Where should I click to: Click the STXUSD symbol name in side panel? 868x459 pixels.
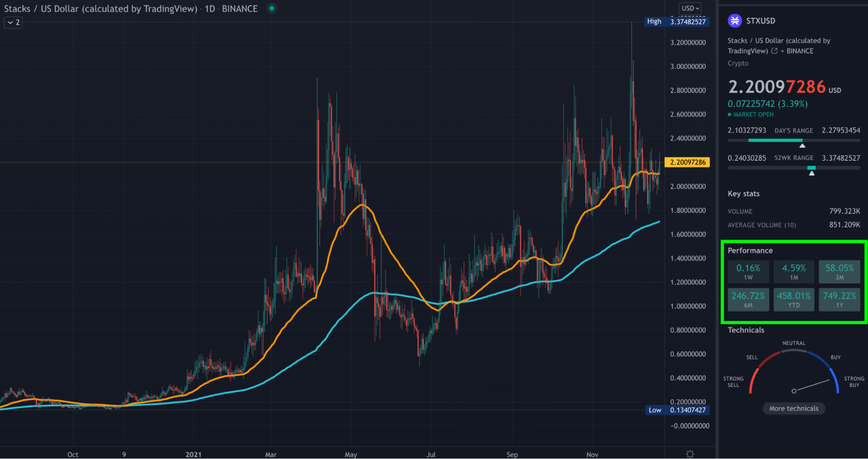(x=760, y=21)
